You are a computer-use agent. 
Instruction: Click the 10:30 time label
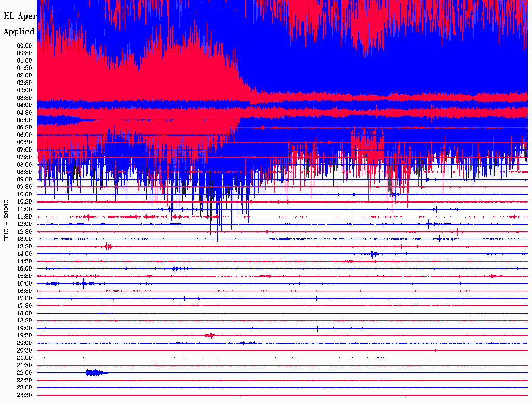point(24,202)
